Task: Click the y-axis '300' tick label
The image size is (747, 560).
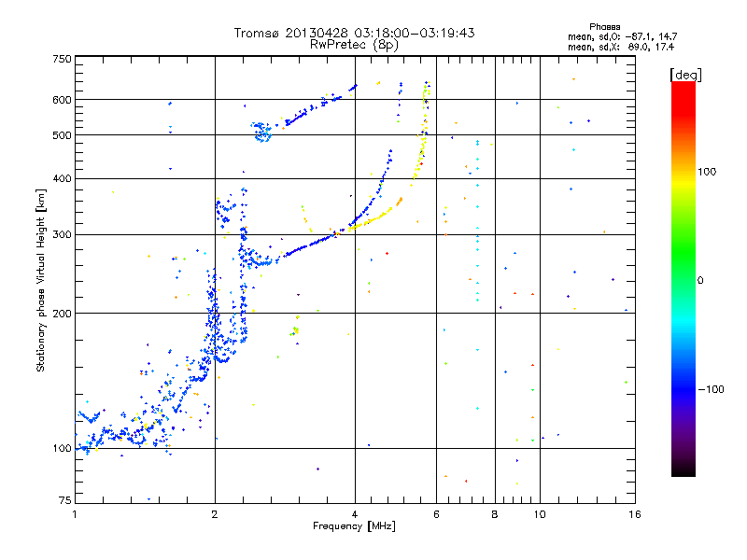Action: [62, 235]
